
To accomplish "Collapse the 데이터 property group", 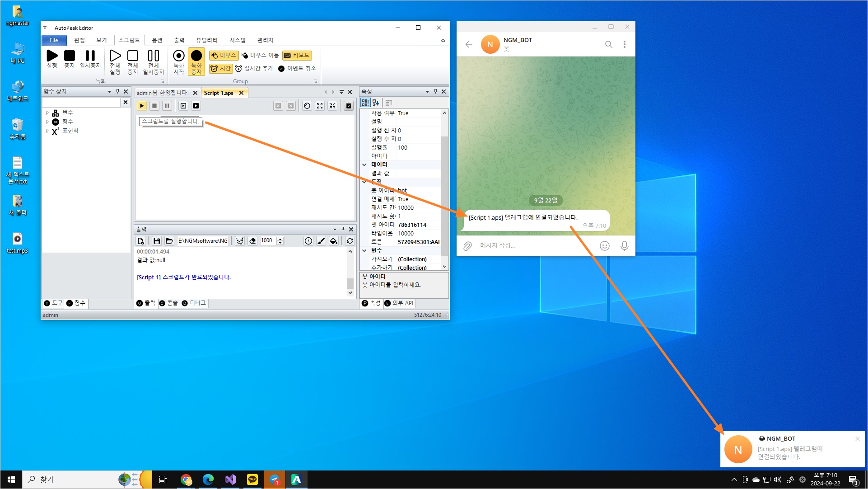I will pos(364,165).
